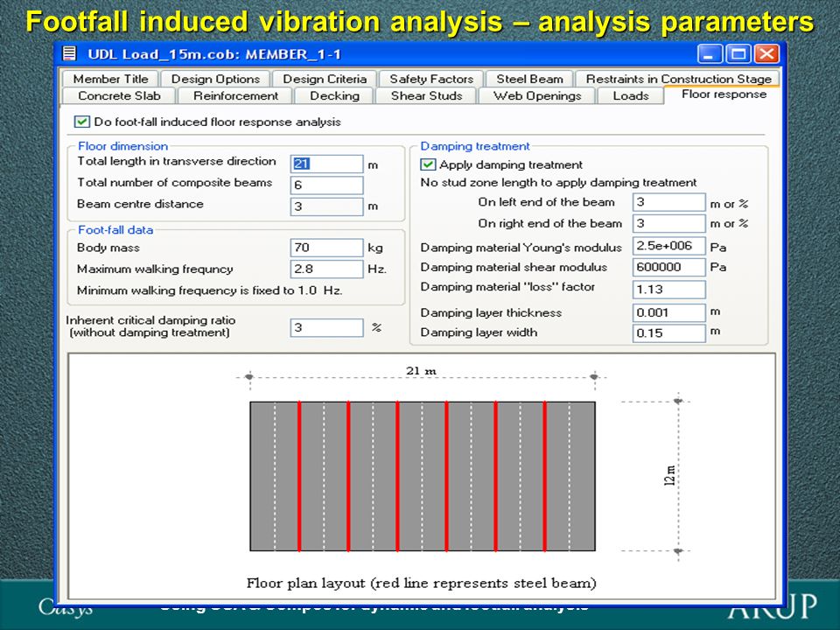The image size is (840, 630).
Task: Click the "Minimum walking frequency is fixed" note
Action: 209,290
